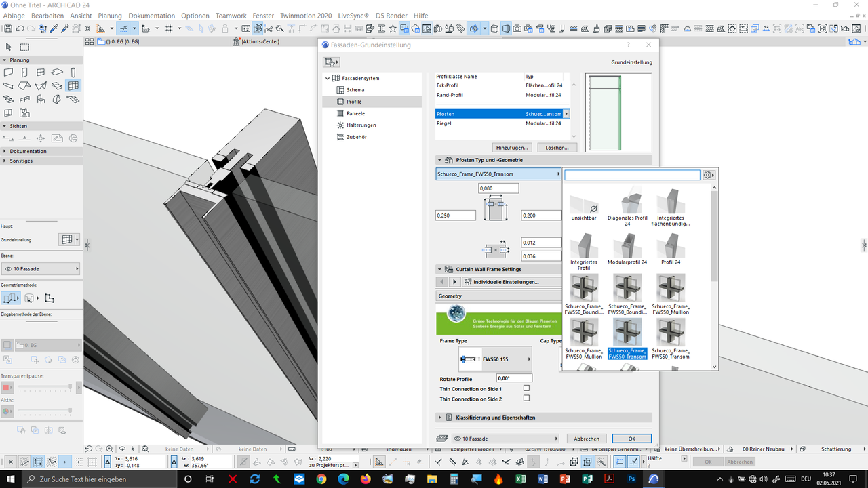This screenshot has height=488, width=868.
Task: Select Zubehör in the Fassadensystem tree
Action: 357,137
